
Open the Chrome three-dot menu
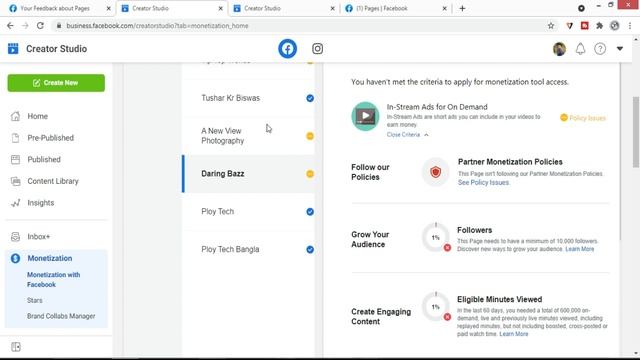click(x=630, y=26)
